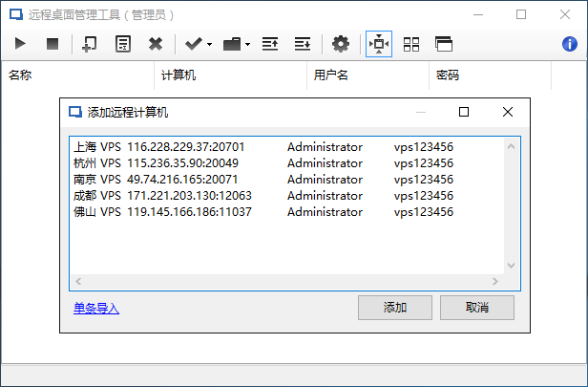Toggle the fit-to-window display mode button

tap(379, 44)
